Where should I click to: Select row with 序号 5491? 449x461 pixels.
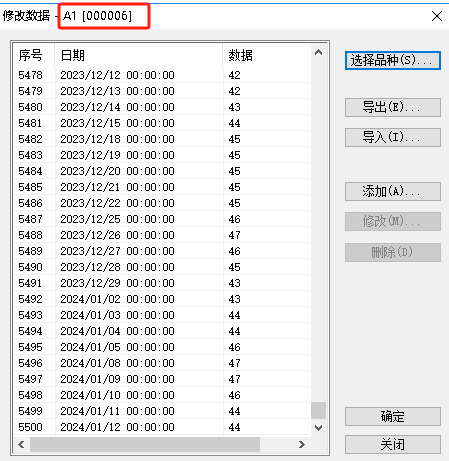coord(162,283)
